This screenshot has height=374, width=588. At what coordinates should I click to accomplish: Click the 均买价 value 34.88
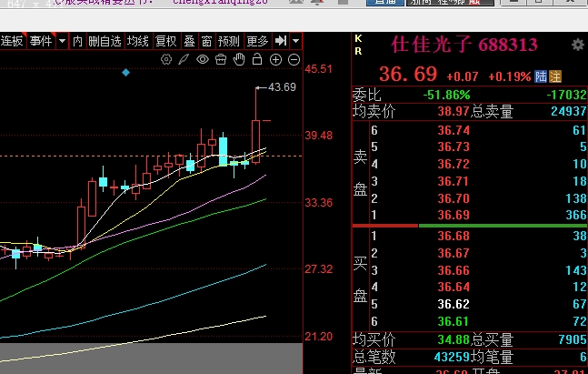tap(453, 339)
